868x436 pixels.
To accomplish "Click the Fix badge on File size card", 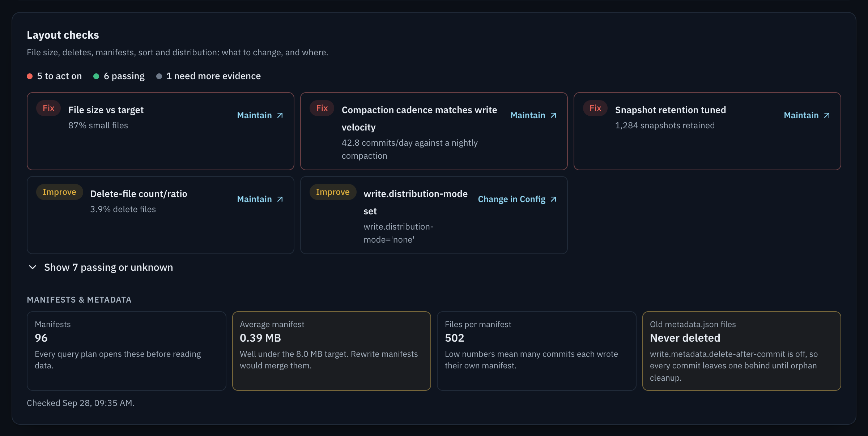I will pos(48,108).
